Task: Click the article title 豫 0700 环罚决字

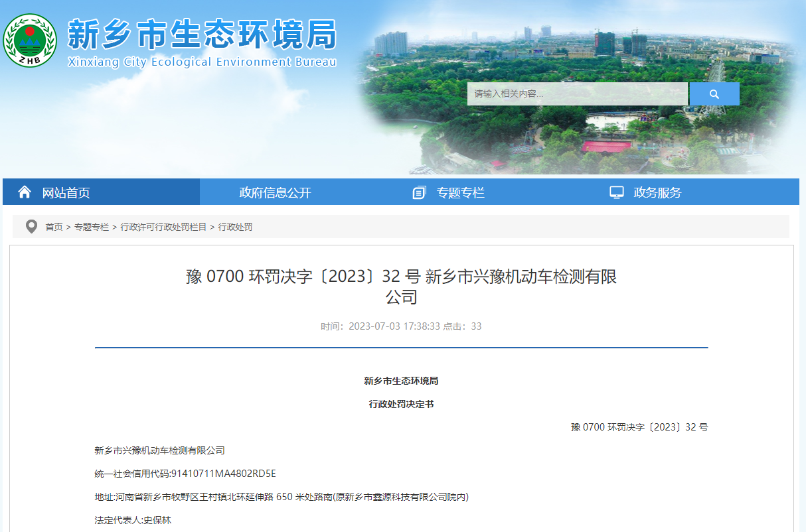Action: (402, 286)
